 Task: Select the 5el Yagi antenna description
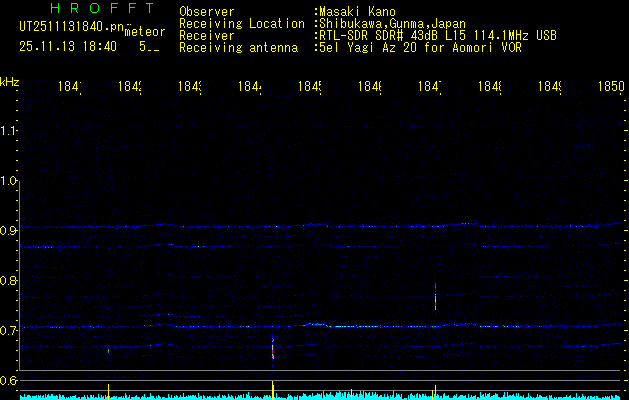click(x=420, y=47)
